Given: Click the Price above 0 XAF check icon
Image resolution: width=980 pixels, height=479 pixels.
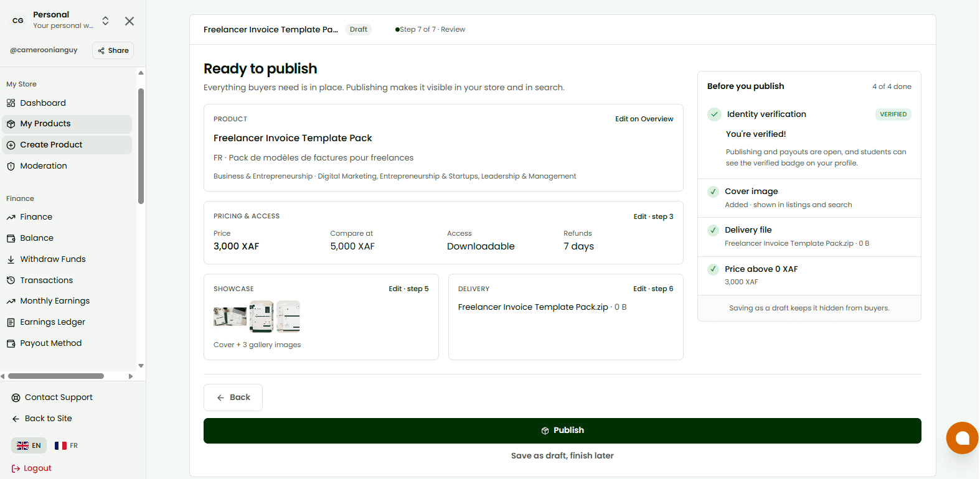Looking at the screenshot, I should pos(714,269).
